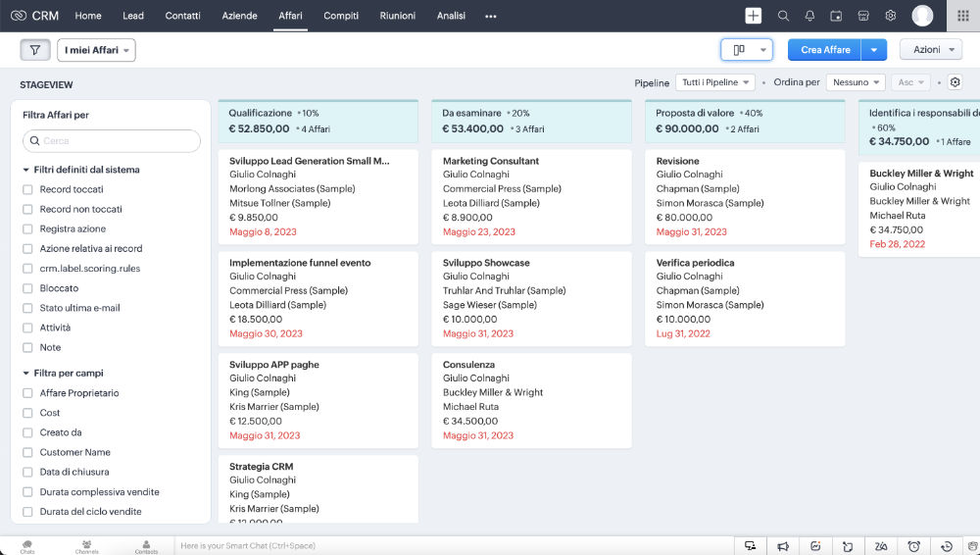The image size is (980, 555).
Task: Check the Data di chiusura field filter
Action: click(27, 472)
